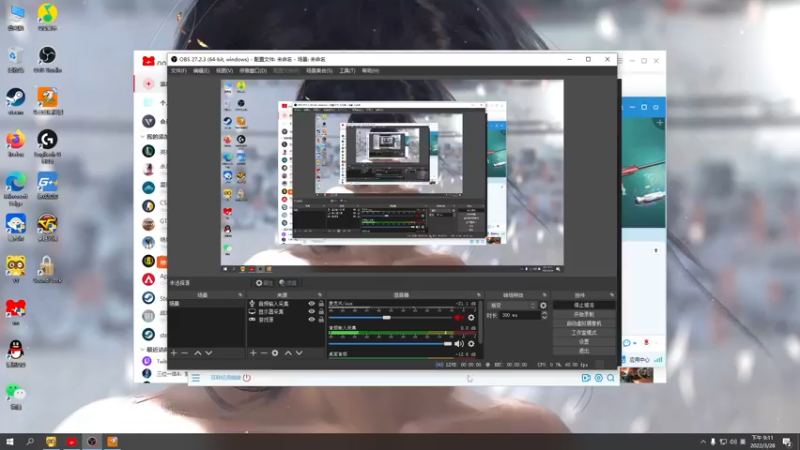The image size is (800, 450).
Task: Open settings gear for Mic/Aux mixer channel
Action: tap(471, 317)
